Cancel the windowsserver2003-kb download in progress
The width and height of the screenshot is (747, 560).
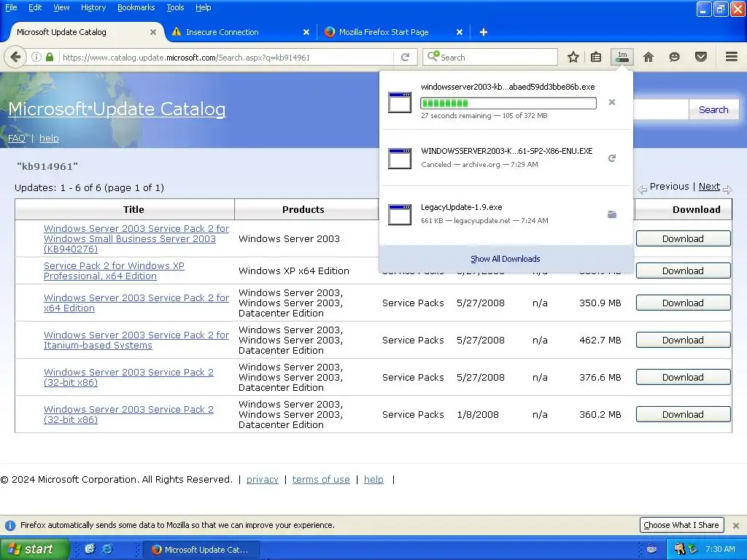pyautogui.click(x=612, y=102)
